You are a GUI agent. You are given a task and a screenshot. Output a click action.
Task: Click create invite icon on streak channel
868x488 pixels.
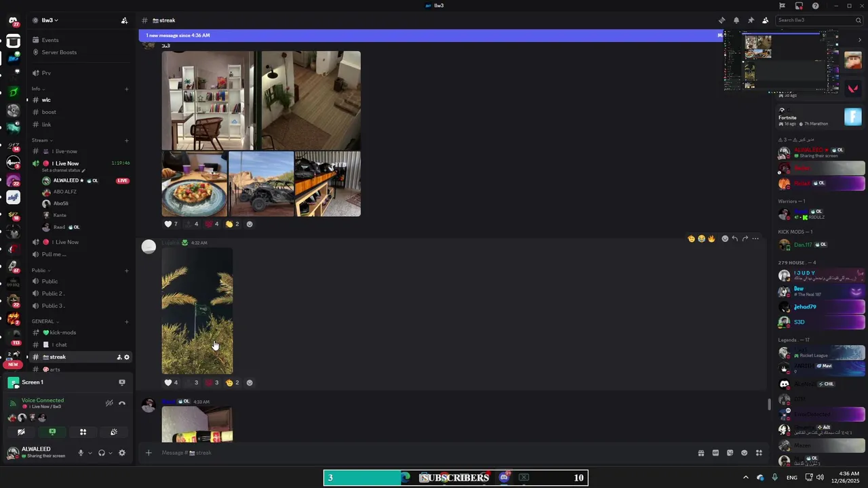click(119, 357)
